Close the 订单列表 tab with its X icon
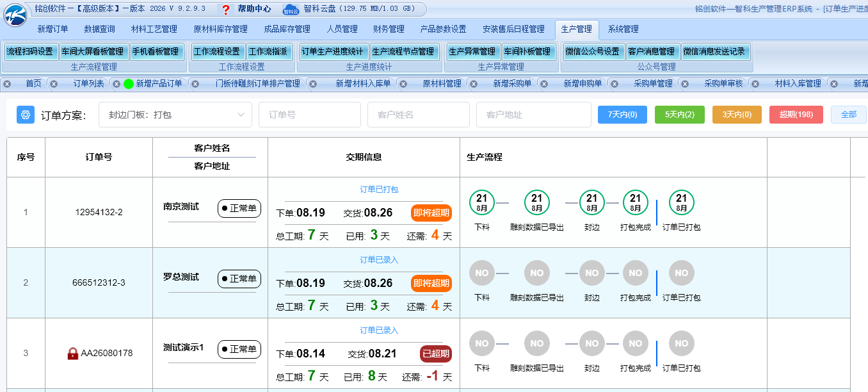Image resolution: width=868 pixels, height=392 pixels. [x=54, y=84]
